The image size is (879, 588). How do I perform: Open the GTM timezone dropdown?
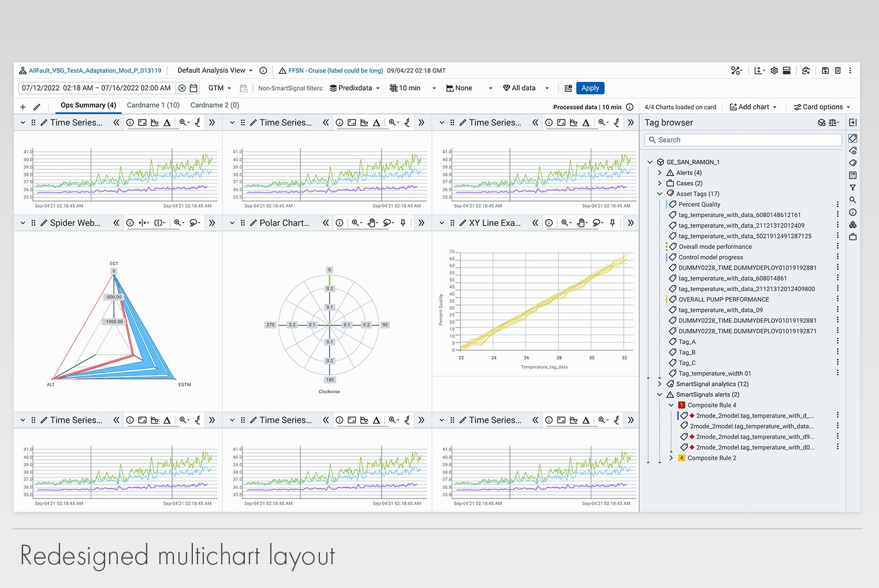[219, 88]
